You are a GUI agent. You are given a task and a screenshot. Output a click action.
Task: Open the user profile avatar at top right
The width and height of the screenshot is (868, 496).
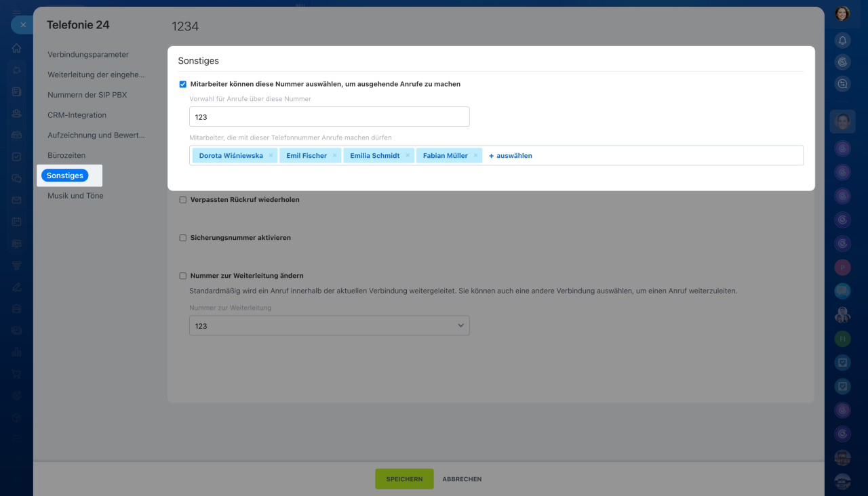pyautogui.click(x=842, y=14)
